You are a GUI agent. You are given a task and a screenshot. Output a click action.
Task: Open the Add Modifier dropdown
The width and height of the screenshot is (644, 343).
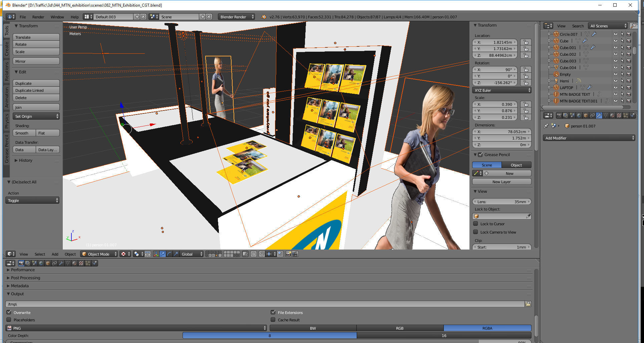click(x=589, y=138)
